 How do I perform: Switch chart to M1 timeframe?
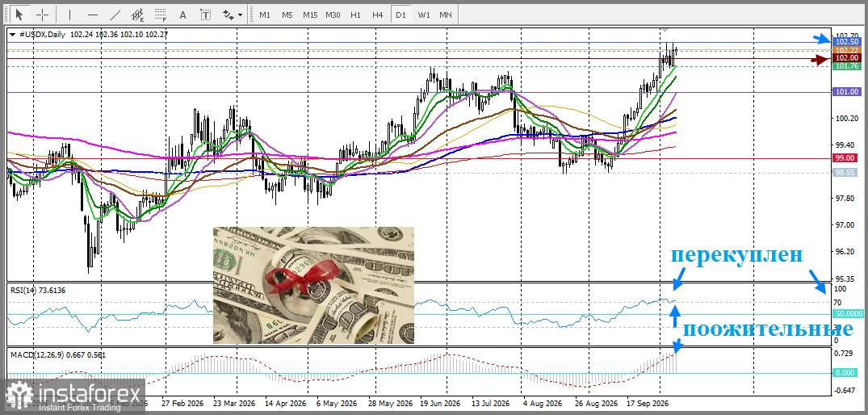pos(265,15)
